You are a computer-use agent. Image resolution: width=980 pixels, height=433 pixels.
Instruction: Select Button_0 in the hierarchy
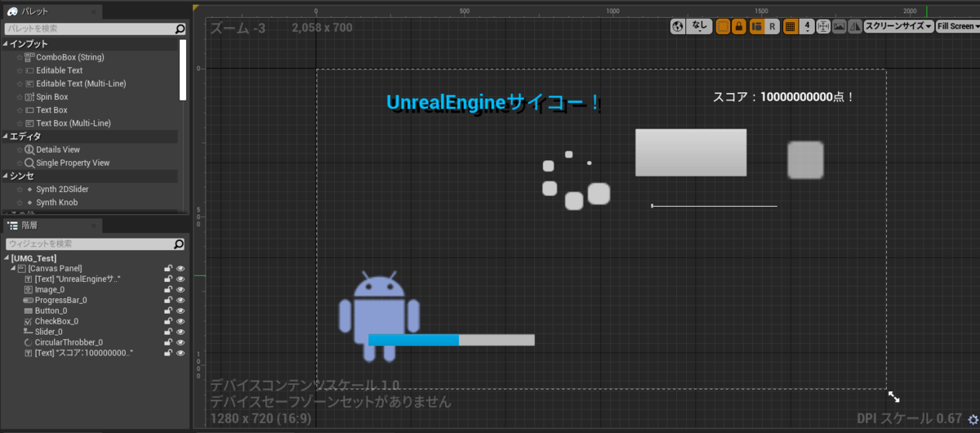(x=51, y=310)
